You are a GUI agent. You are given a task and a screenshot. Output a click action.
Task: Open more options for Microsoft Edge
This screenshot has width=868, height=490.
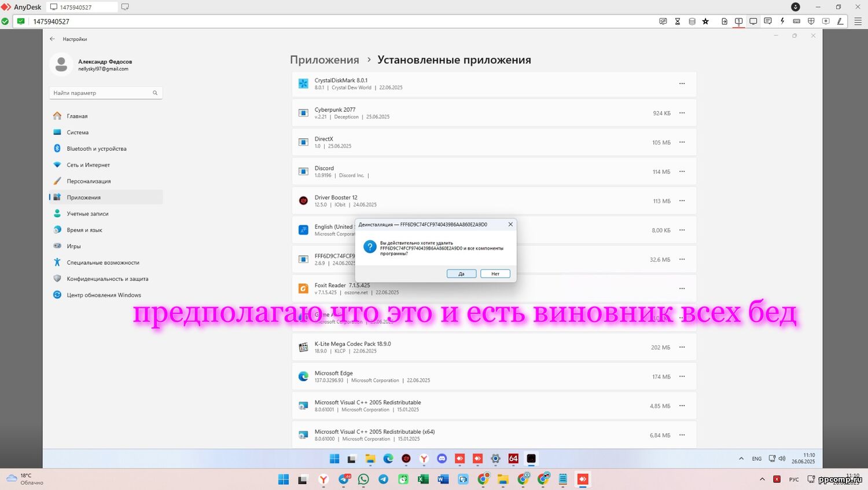pyautogui.click(x=682, y=376)
